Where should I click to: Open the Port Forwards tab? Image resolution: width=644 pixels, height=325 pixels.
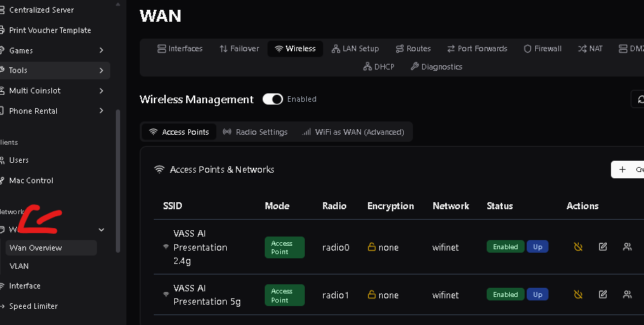[x=478, y=48]
